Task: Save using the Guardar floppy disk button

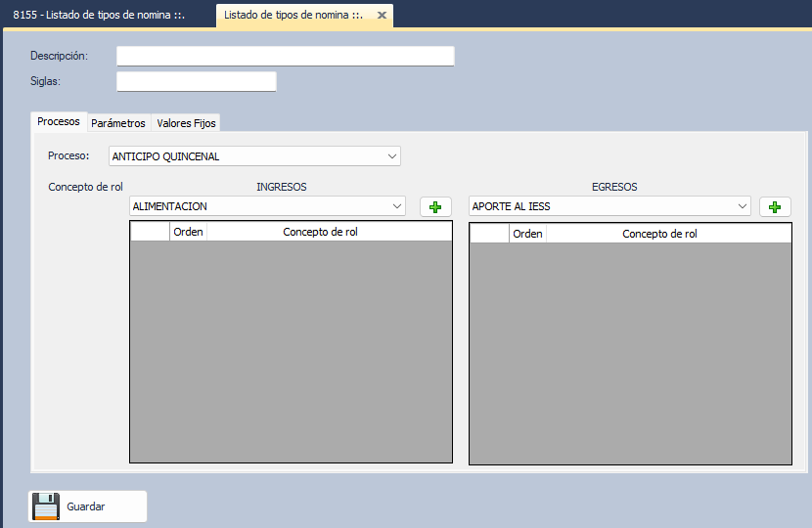Action: [88, 506]
